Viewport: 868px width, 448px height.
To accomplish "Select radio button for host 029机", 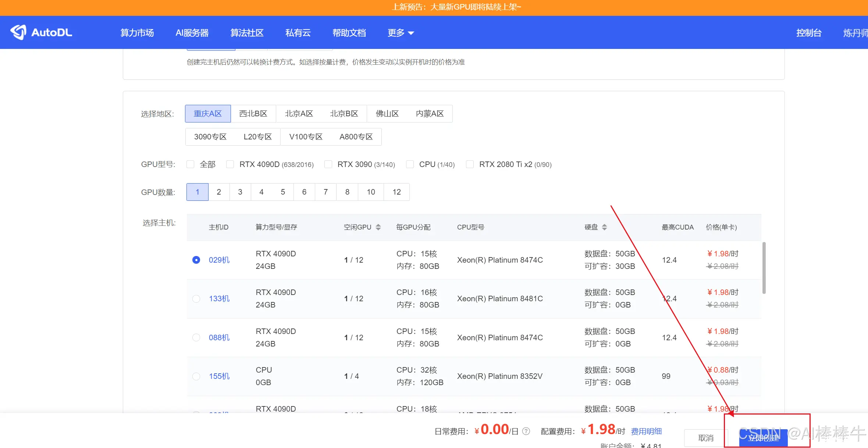I will click(196, 260).
